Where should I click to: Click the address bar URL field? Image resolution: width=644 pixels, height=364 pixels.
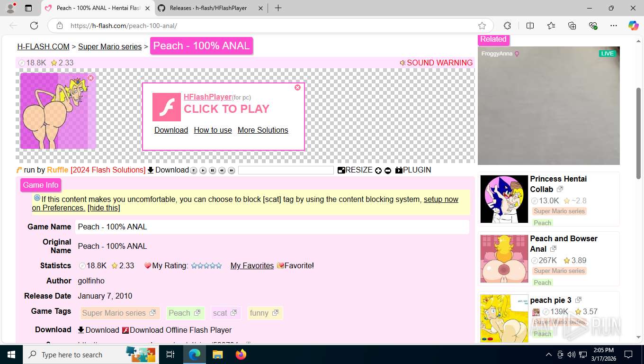tap(270, 26)
